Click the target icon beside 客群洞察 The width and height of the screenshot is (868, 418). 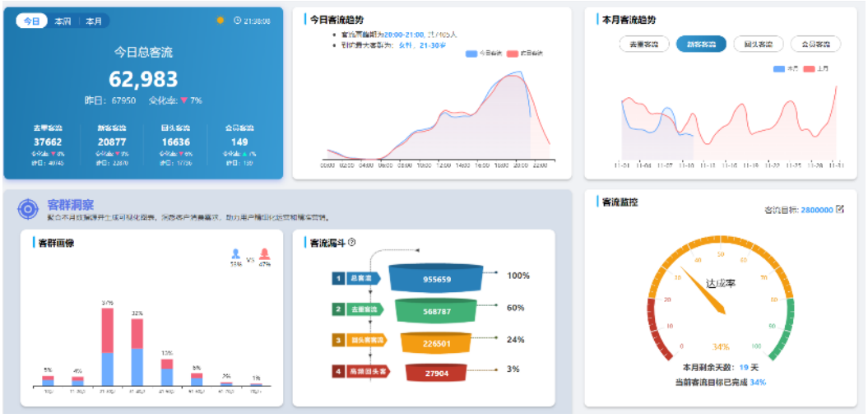click(28, 209)
